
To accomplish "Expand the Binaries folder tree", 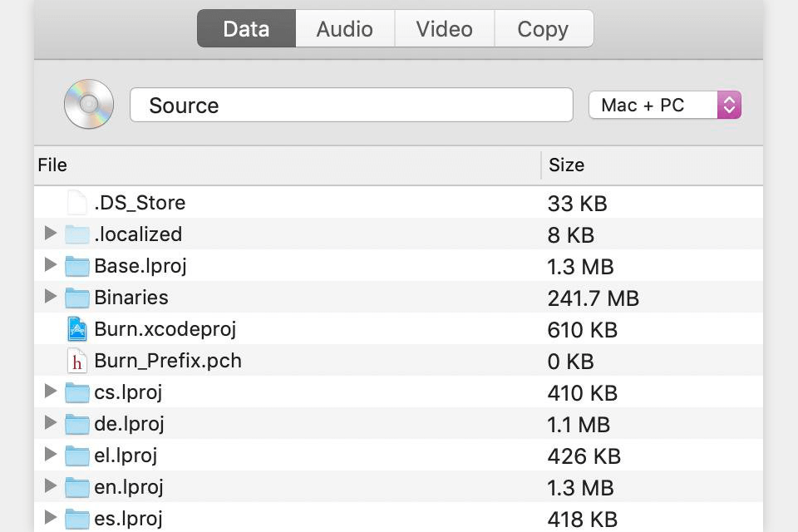I will pos(51,297).
